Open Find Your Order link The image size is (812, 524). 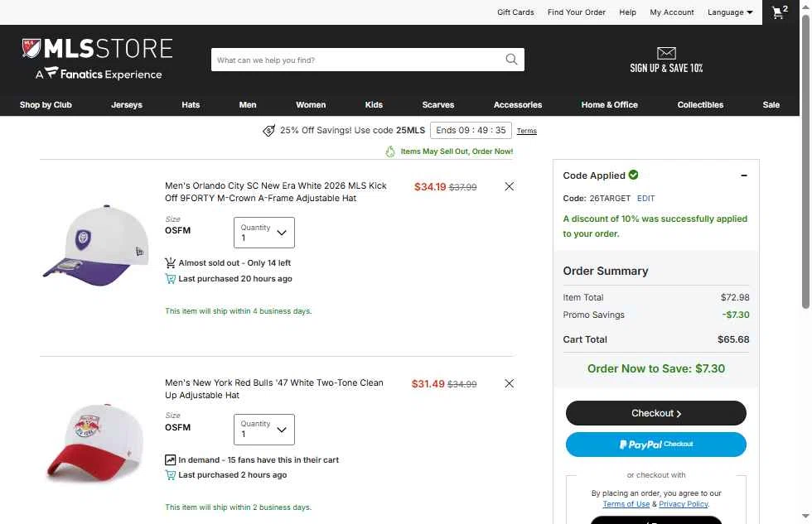tap(577, 12)
